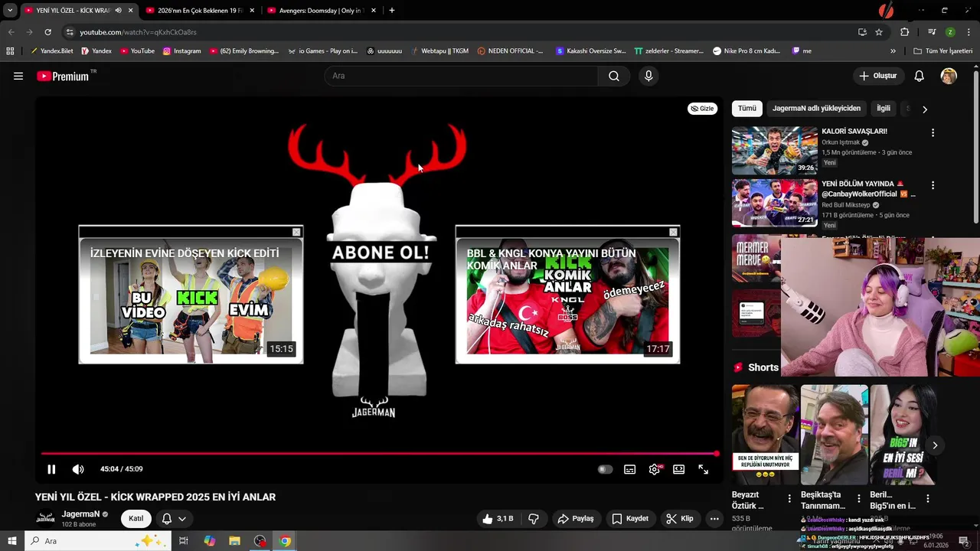Image resolution: width=980 pixels, height=551 pixels.
Task: Open the YouTube guide hamburger menu
Action: (x=18, y=76)
